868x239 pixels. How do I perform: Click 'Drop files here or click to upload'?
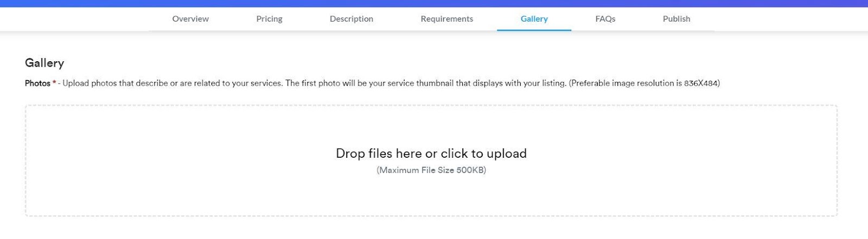431,153
